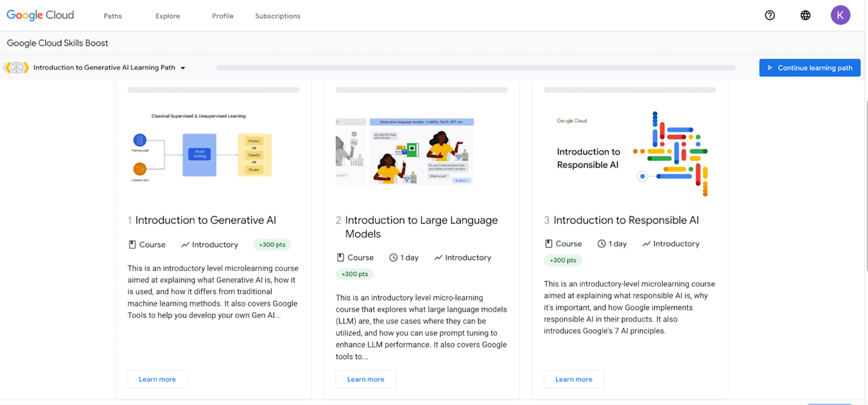Click the 1 day label on Large Language Models card
The image size is (868, 405).
[x=409, y=258]
